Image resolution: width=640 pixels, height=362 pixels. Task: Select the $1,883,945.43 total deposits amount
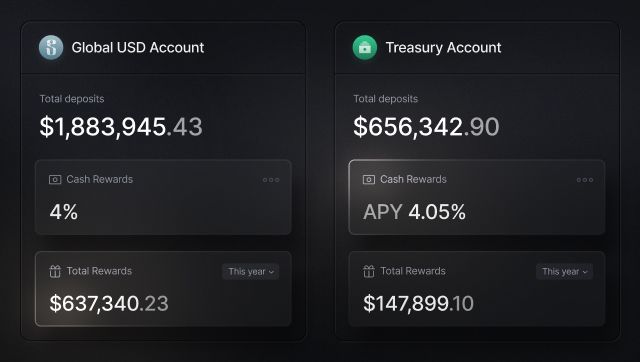click(121, 127)
